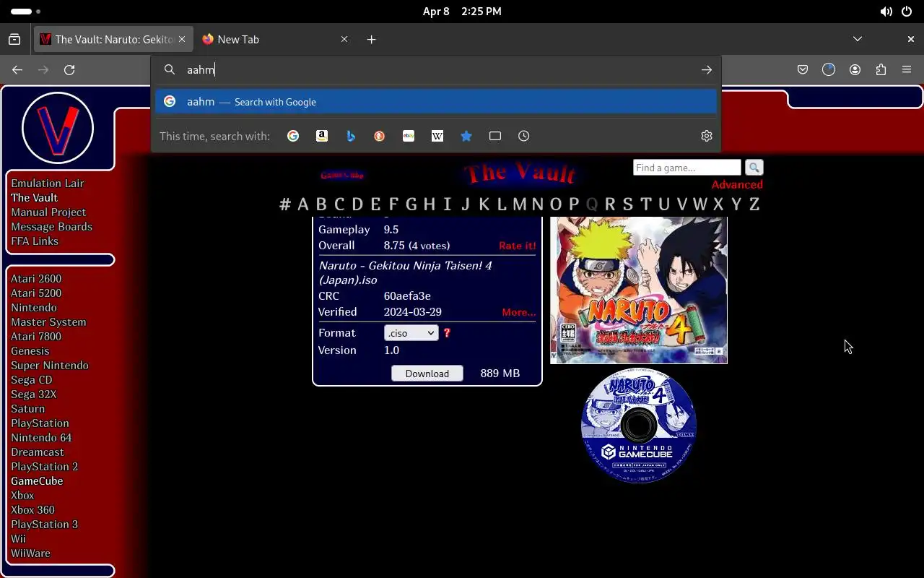Click GameCube logo in page header

(x=342, y=175)
